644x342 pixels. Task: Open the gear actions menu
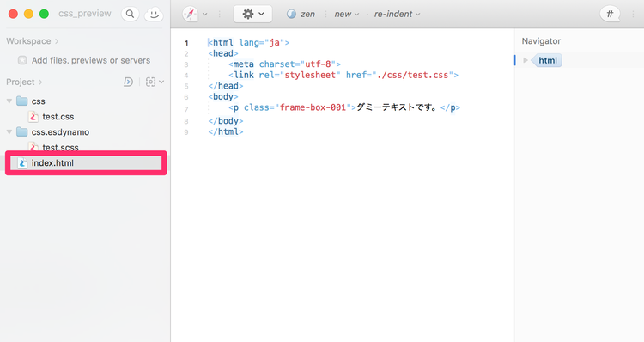[x=252, y=14]
